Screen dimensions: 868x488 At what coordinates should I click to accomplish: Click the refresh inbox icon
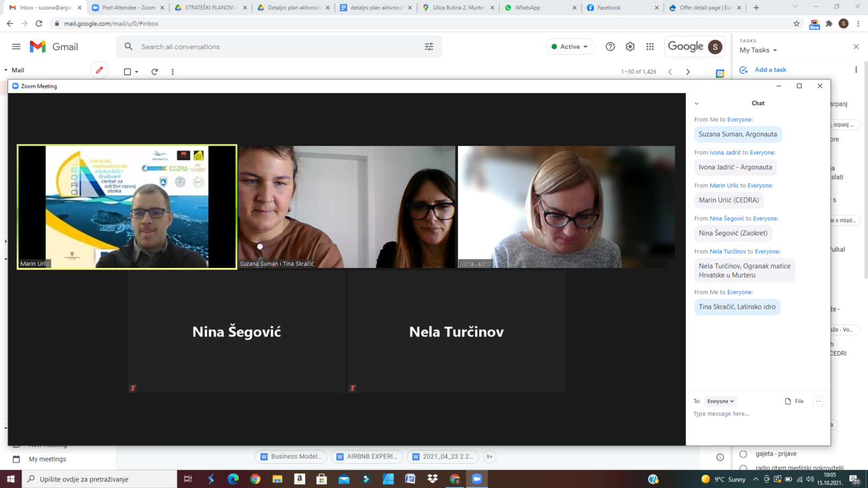(155, 72)
